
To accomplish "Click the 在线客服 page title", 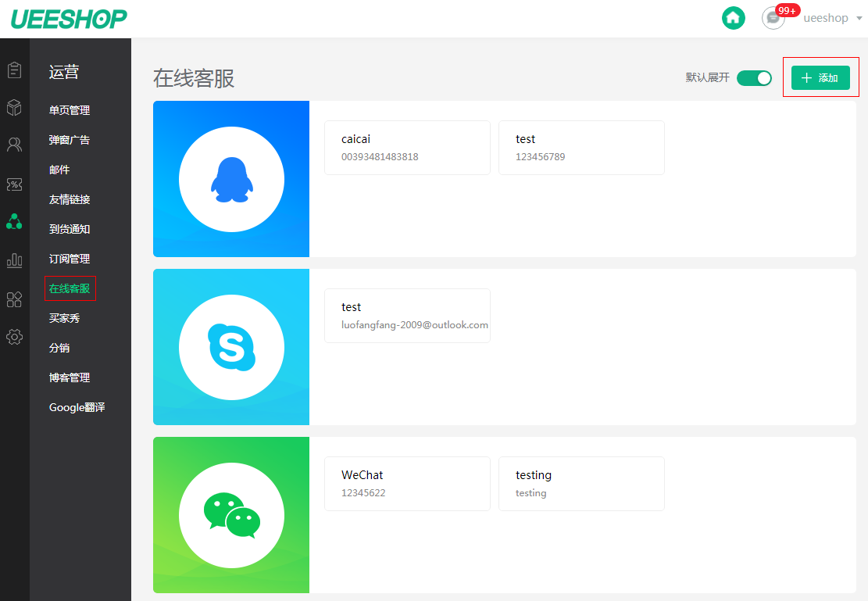I will pos(194,78).
